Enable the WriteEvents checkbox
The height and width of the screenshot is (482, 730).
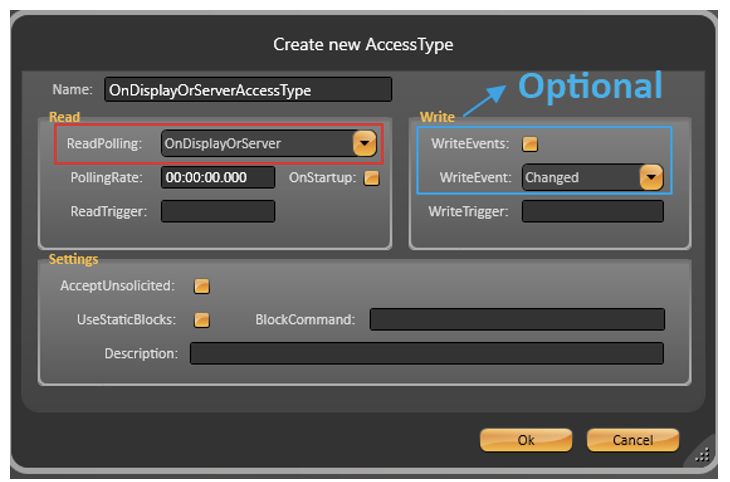[x=531, y=144]
